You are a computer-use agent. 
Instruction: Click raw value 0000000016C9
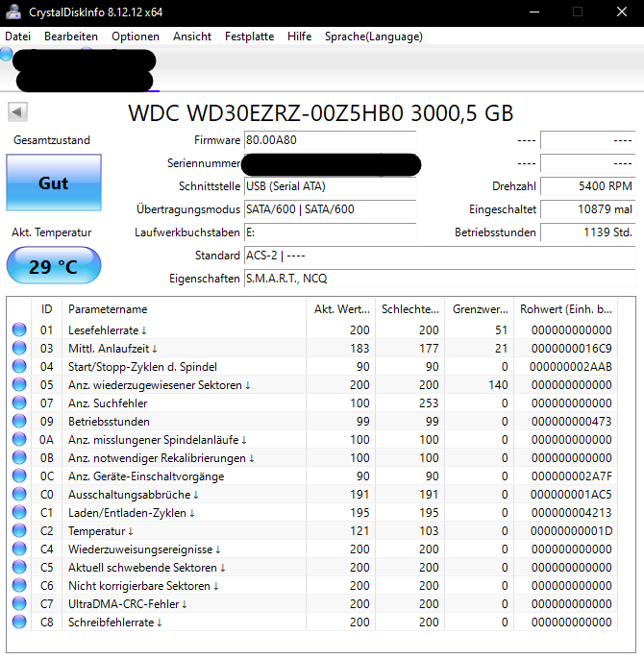point(571,349)
